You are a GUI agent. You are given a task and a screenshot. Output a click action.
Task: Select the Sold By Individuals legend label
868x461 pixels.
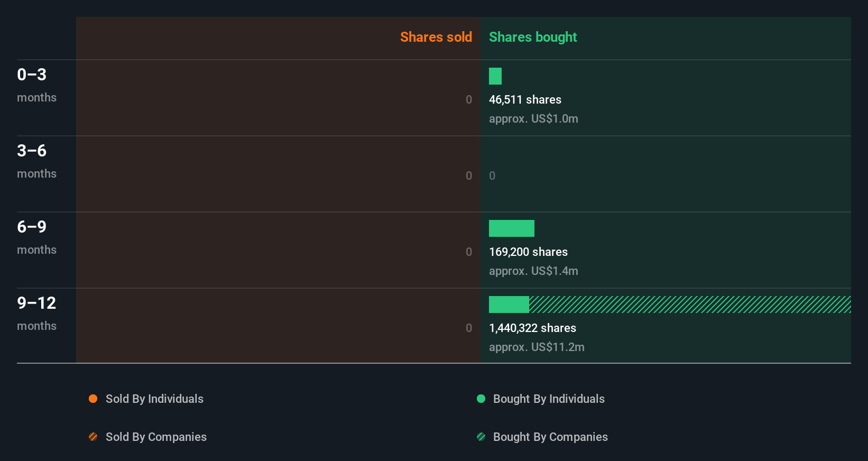154,399
